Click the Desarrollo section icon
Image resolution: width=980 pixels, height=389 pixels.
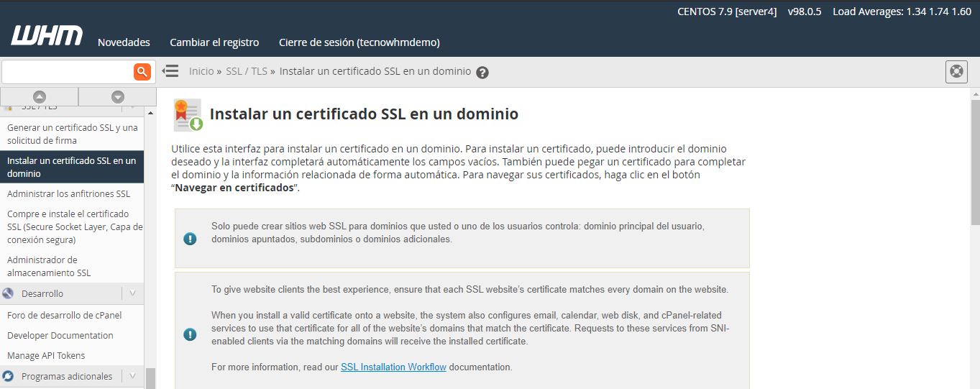coord(9,293)
